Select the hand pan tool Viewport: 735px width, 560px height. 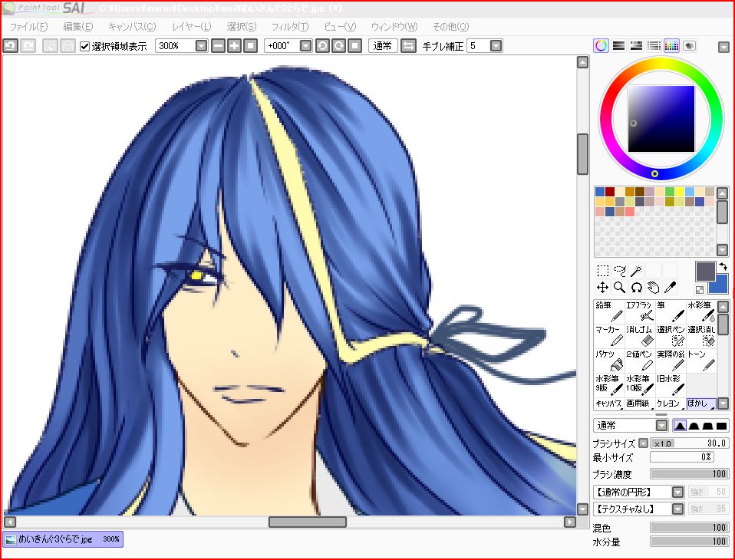(x=654, y=287)
